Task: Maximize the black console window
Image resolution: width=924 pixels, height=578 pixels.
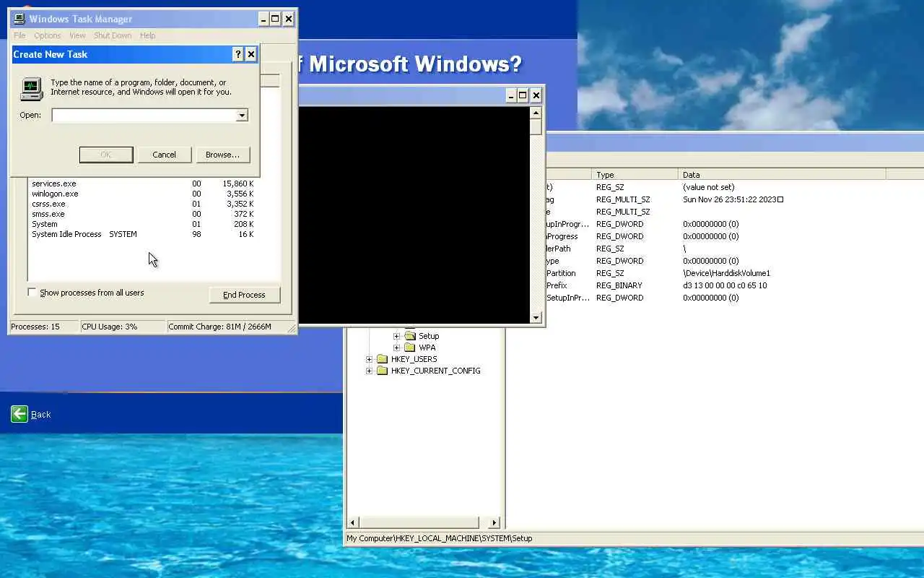Action: tap(523, 95)
